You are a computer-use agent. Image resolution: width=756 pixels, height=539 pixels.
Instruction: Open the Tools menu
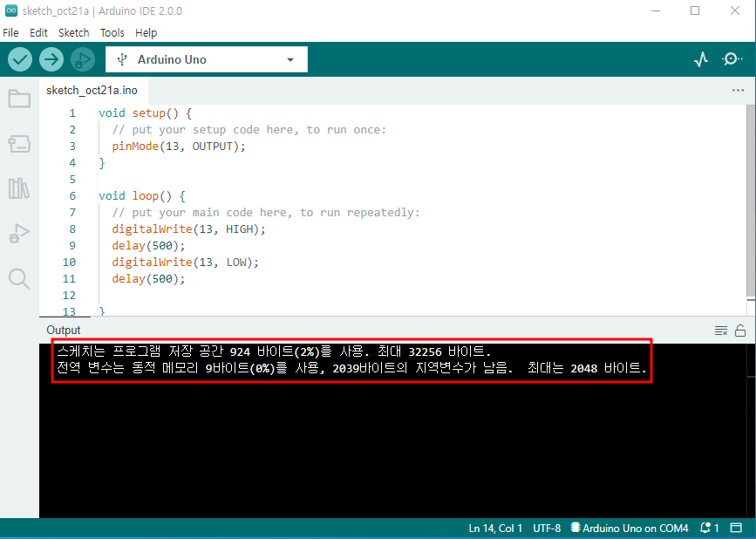tap(112, 33)
